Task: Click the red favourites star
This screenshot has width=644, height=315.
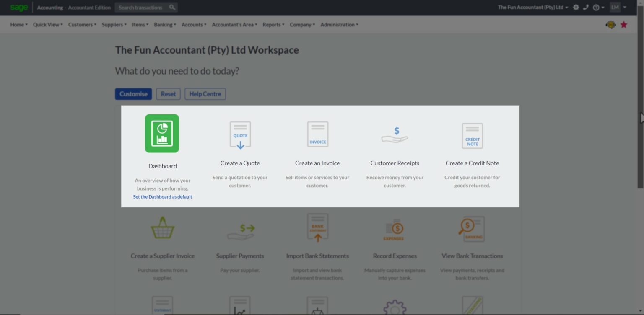Action: (x=624, y=24)
